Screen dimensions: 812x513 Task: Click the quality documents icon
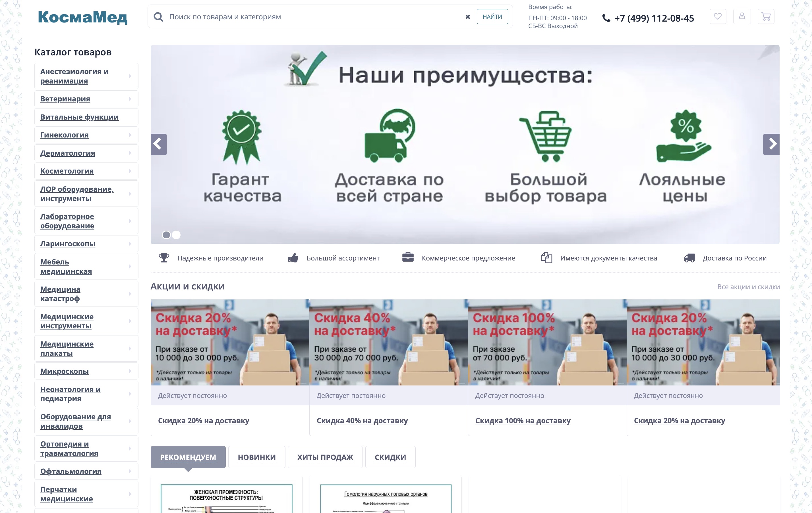[546, 258]
